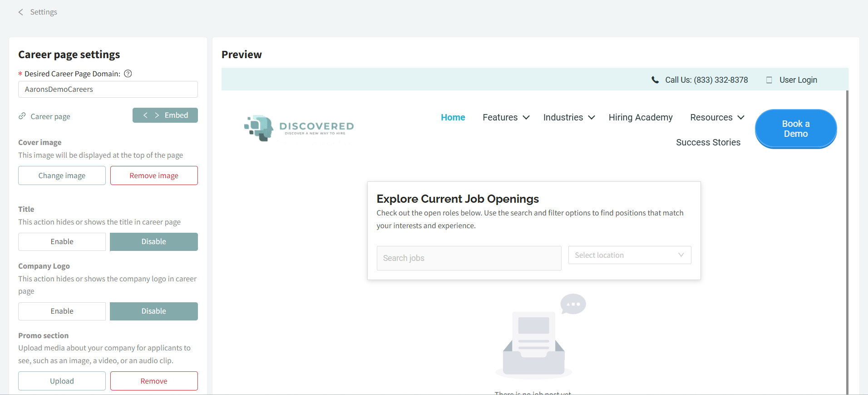Click the preview pane vertical scrollbar
This screenshot has height=395, width=868.
pos(847,242)
